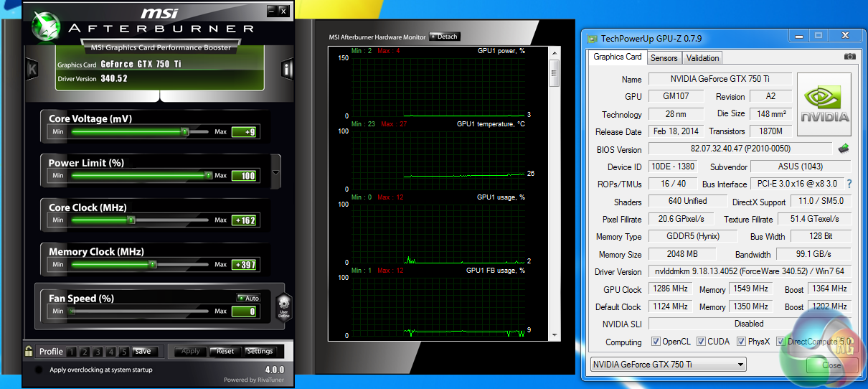The image size is (868, 389).
Task: Uncheck the CUDA checkbox
Action: [x=701, y=342]
